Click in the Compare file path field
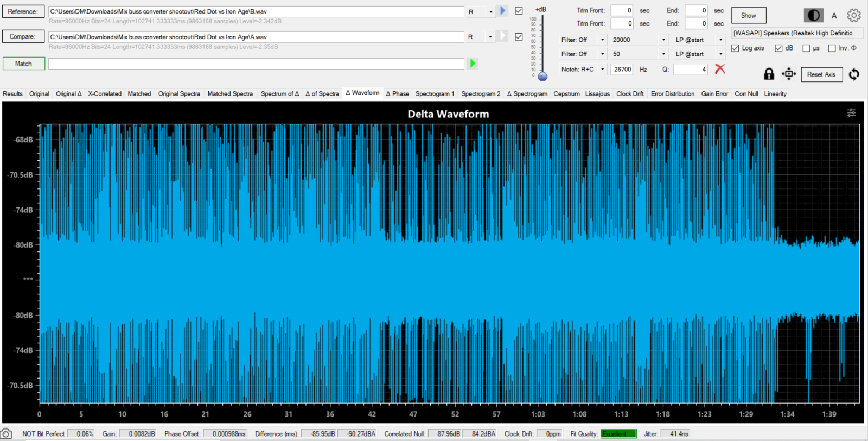The height and width of the screenshot is (441, 868). point(256,37)
